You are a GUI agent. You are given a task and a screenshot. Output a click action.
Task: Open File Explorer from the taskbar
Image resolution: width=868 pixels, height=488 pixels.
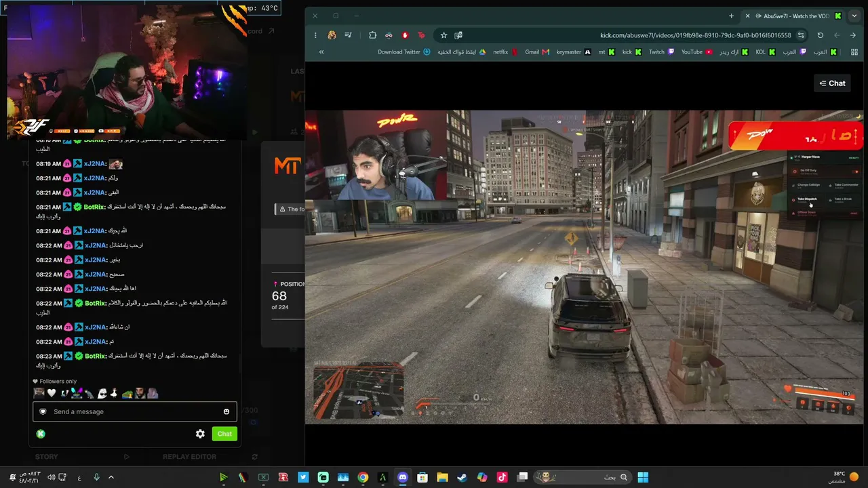(442, 477)
